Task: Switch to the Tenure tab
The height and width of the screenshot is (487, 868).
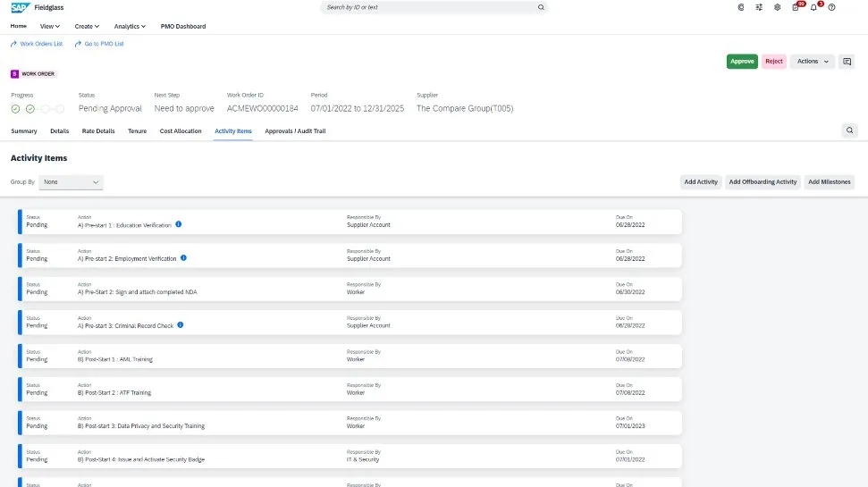Action: [138, 131]
